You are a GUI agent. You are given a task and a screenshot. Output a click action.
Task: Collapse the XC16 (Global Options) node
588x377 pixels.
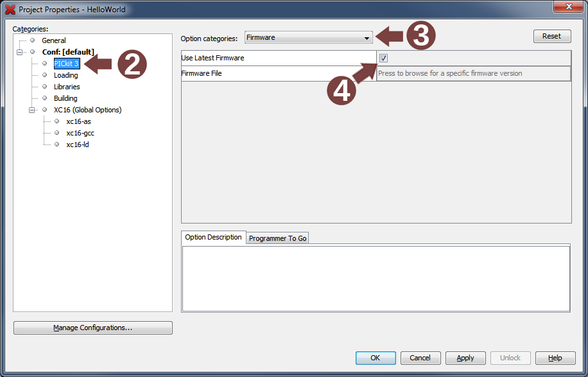pos(32,110)
